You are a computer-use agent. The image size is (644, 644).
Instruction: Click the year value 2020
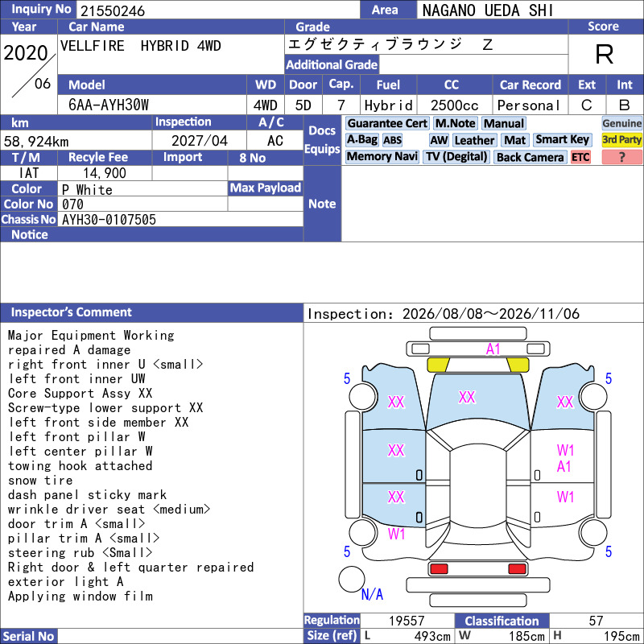(x=26, y=53)
